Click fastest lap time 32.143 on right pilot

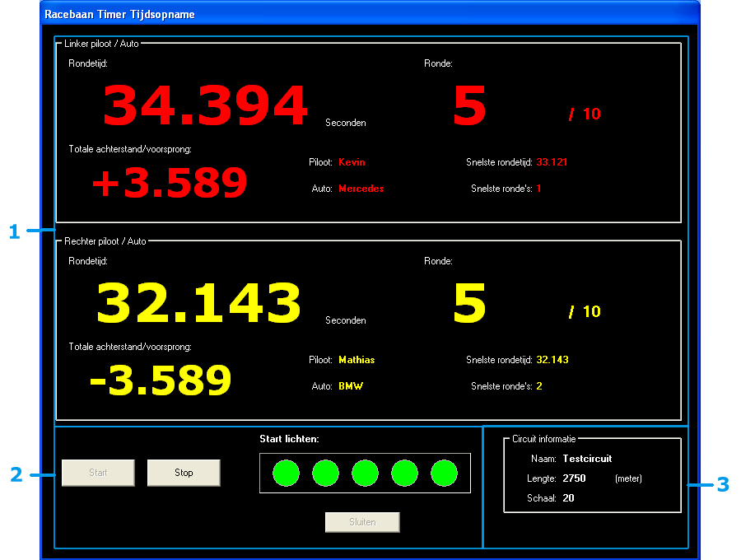click(552, 360)
